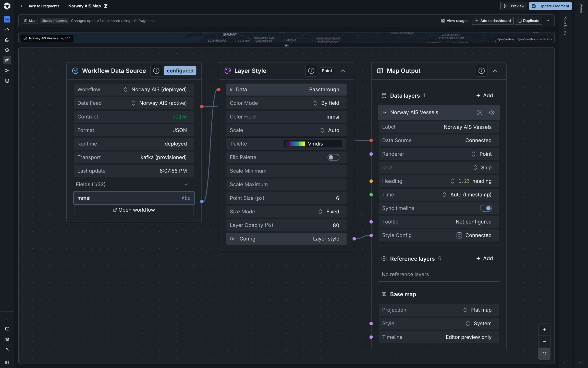Go Back to Fragments
Image resolution: width=588 pixels, height=368 pixels.
click(40, 6)
